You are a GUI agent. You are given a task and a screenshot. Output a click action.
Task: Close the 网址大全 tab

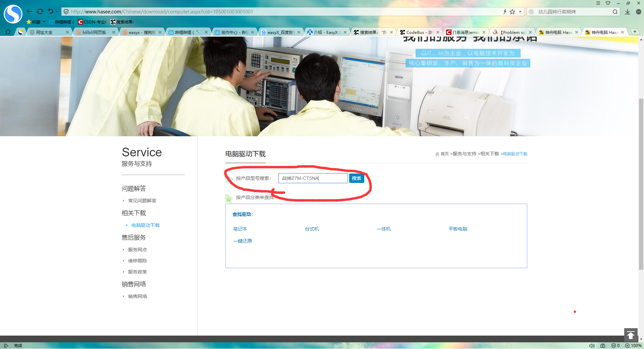67,32
